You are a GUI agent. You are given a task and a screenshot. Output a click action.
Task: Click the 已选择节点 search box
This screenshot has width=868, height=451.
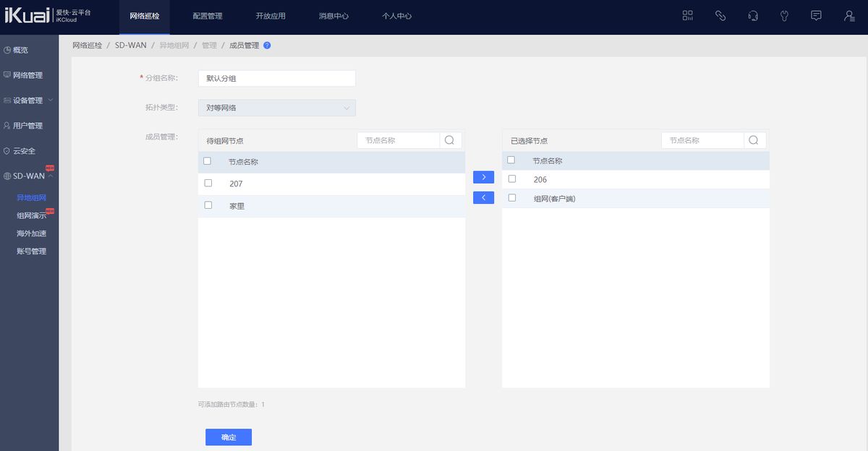(703, 140)
